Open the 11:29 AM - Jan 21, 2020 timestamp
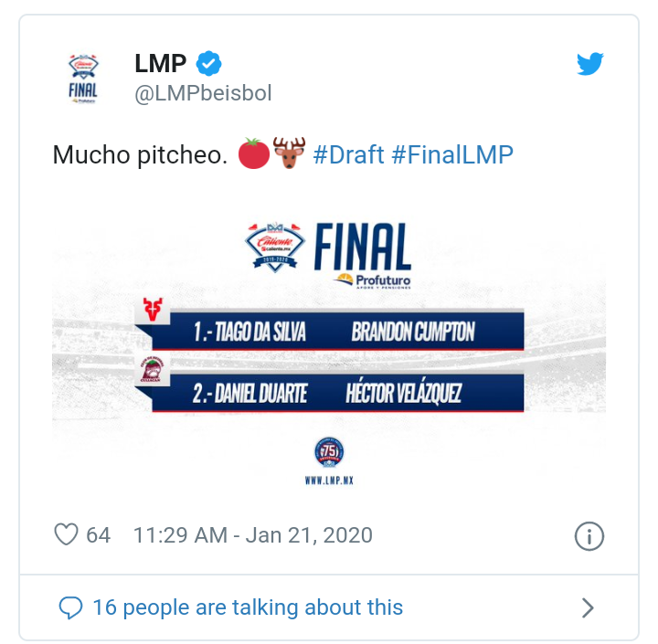 pos(253,534)
